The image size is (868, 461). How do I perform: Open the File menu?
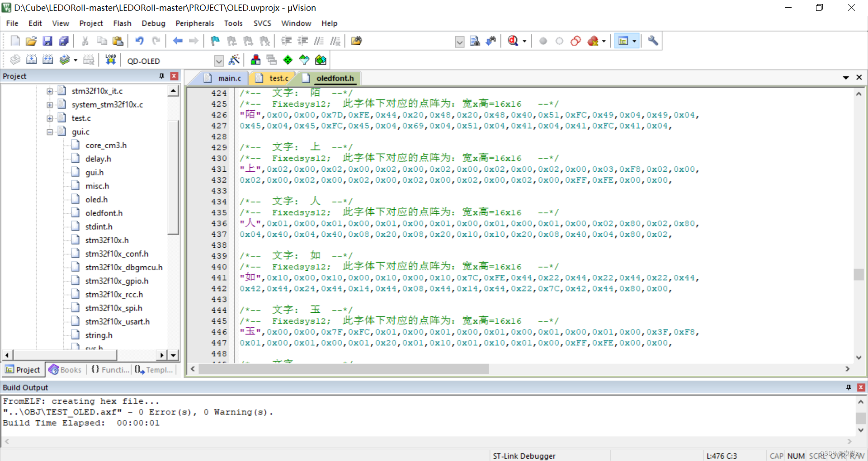(x=12, y=23)
